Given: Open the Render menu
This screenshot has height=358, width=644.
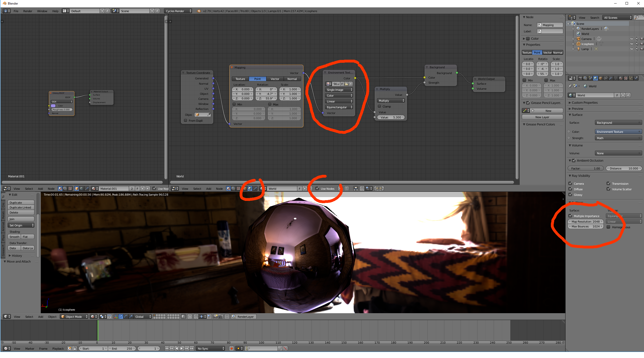Looking at the screenshot, I should pyautogui.click(x=28, y=11).
